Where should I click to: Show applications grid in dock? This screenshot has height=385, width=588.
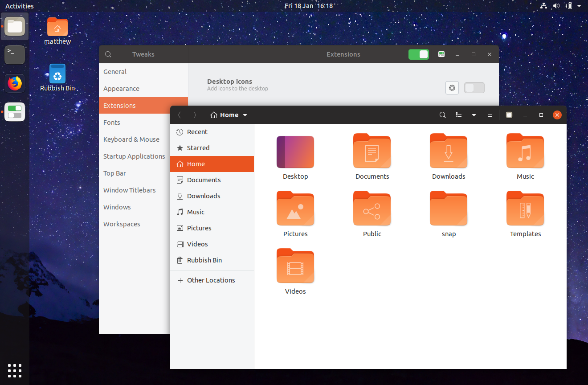[x=15, y=370]
